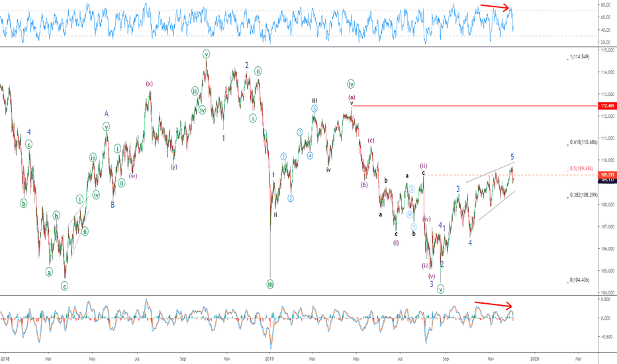Select the blue wave A label

[106, 113]
